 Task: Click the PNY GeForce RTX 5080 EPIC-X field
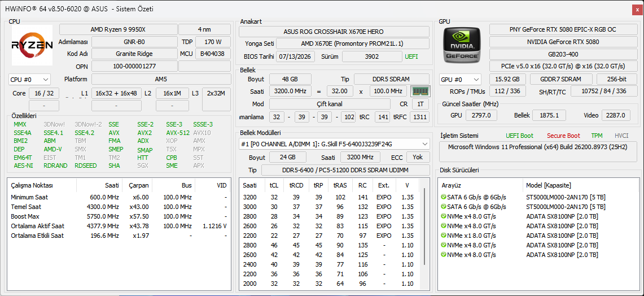pos(563,29)
